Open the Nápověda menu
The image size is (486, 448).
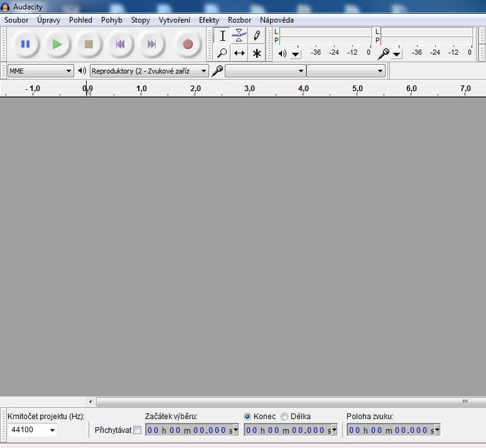click(x=277, y=20)
